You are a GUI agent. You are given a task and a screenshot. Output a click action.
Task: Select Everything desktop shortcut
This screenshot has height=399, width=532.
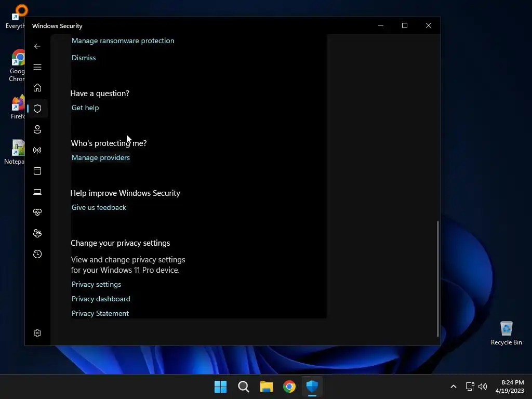(x=16, y=17)
